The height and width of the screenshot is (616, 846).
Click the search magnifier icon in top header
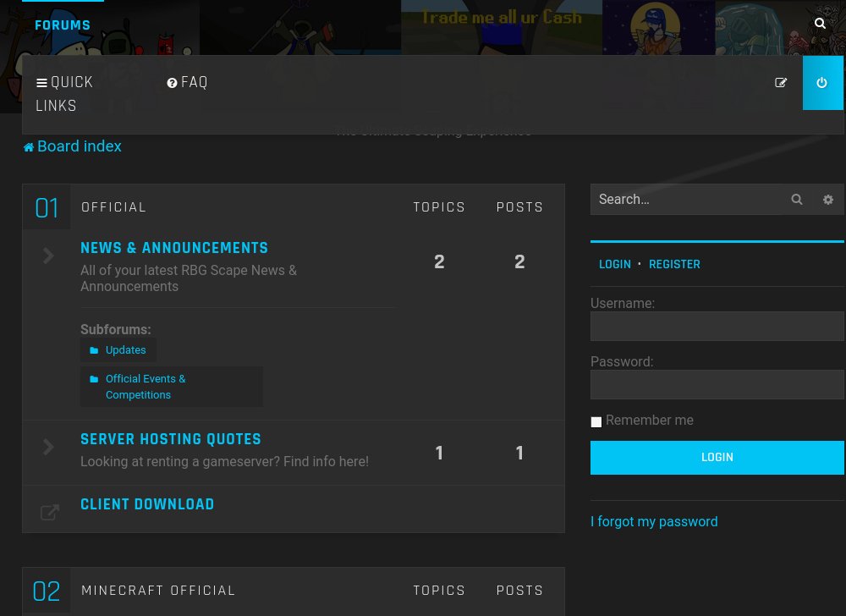click(x=820, y=24)
